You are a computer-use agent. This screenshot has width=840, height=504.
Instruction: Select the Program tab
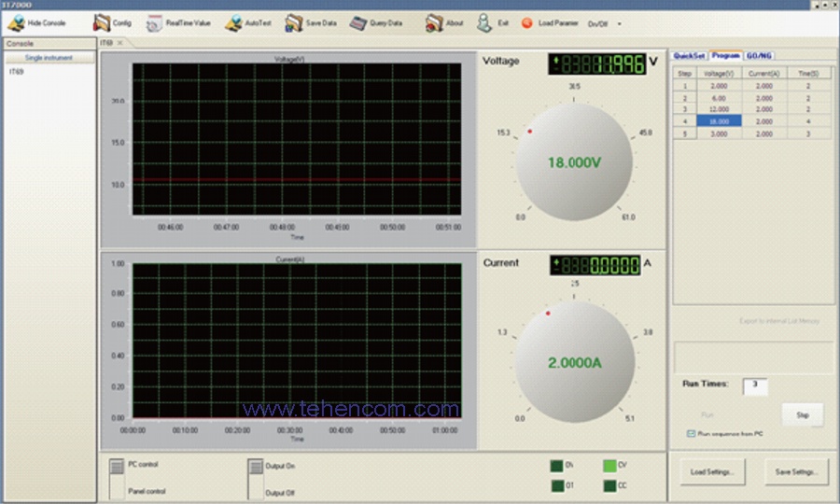click(726, 55)
